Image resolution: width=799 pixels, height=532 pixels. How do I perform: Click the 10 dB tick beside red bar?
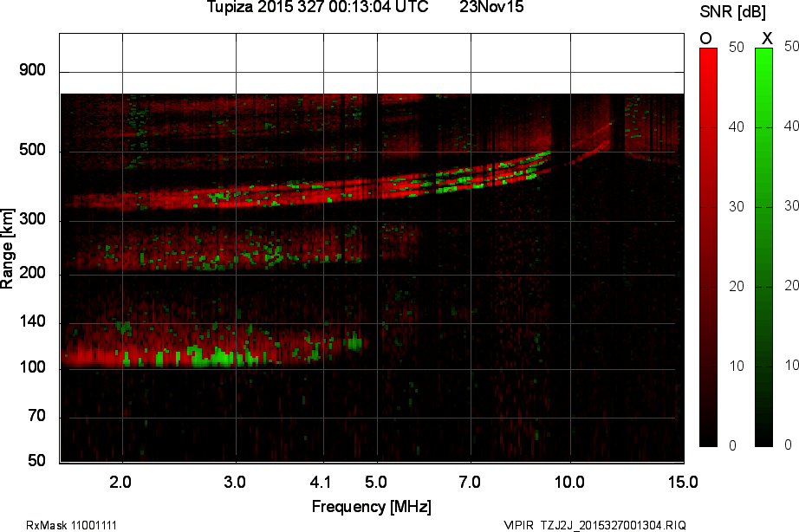pos(737,366)
